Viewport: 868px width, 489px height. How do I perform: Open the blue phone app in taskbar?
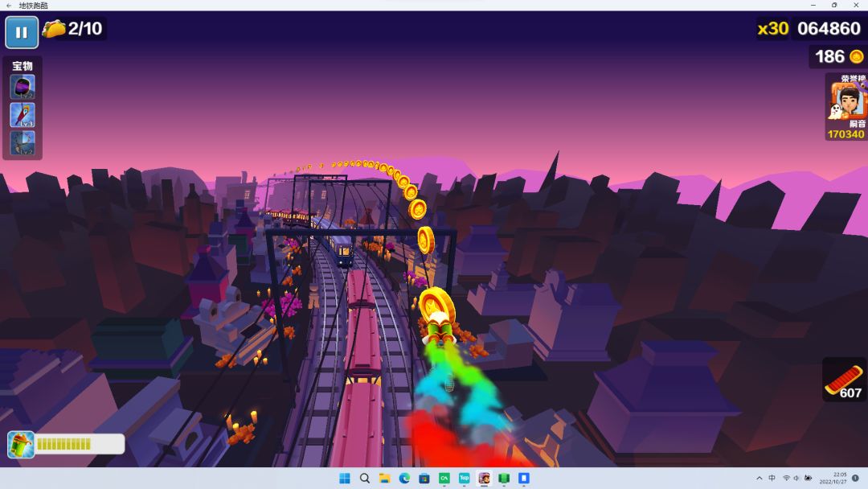(524, 478)
